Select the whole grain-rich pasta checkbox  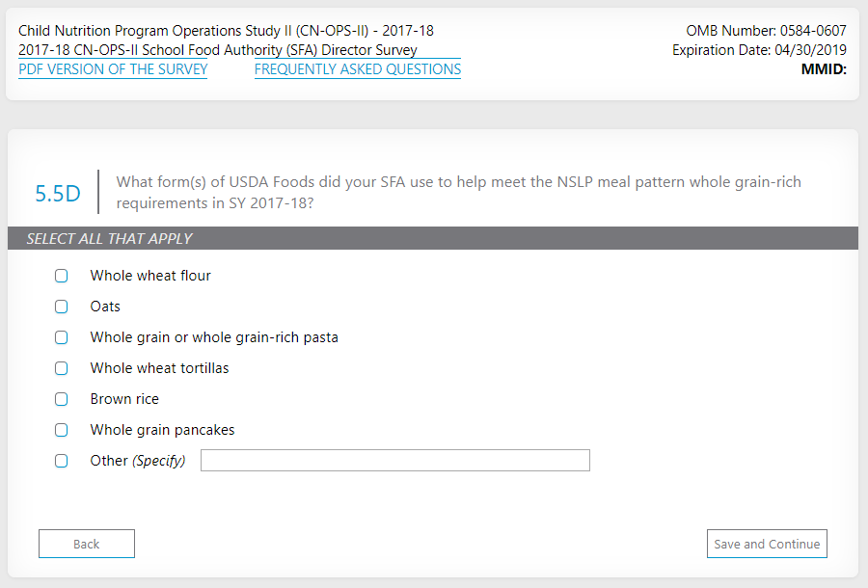(62, 337)
